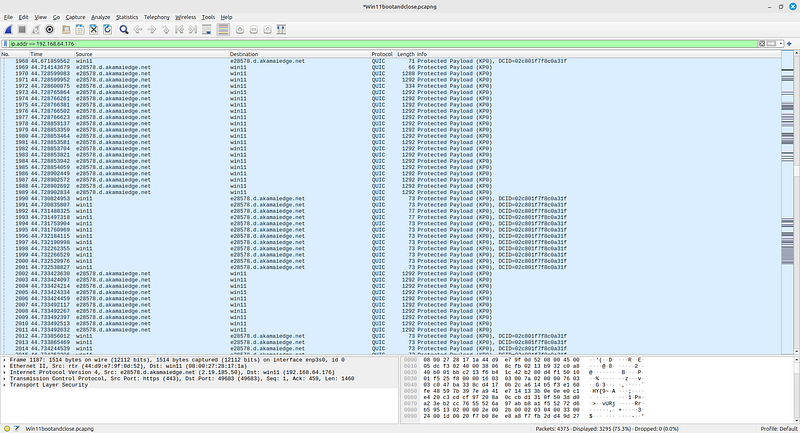Sort by the Destination column header
The width and height of the screenshot is (800, 433).
point(299,54)
